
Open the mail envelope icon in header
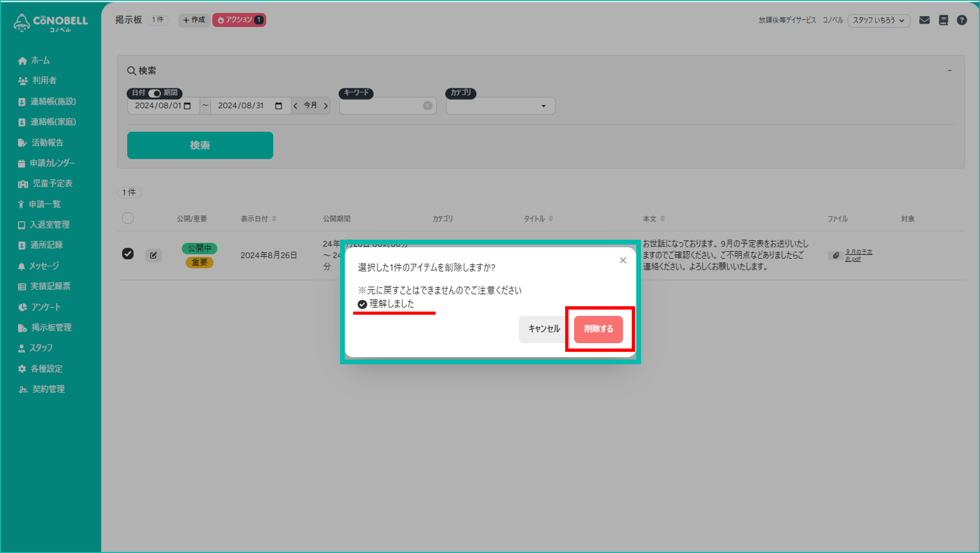(924, 20)
